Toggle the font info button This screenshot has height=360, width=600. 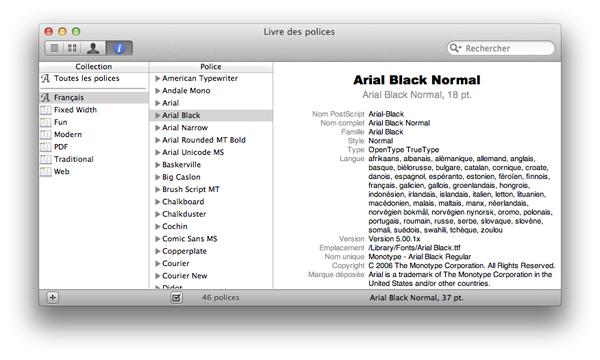[x=119, y=48]
